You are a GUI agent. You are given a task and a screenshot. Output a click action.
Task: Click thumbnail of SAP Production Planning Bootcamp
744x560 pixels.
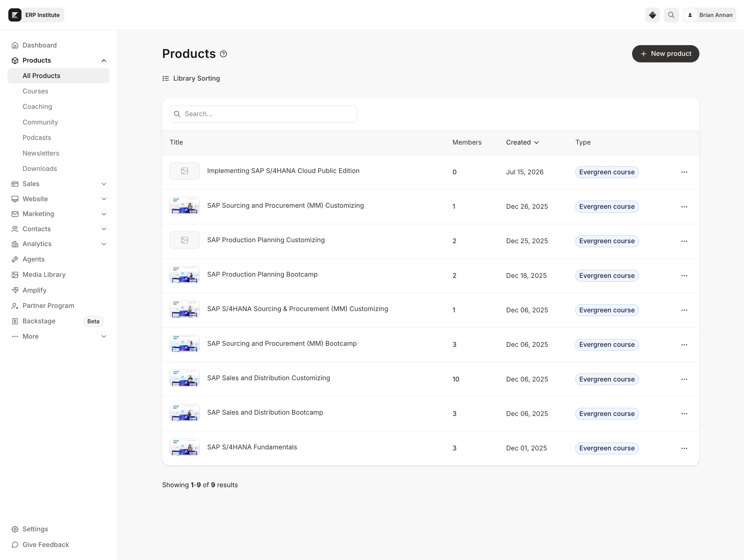tap(184, 275)
